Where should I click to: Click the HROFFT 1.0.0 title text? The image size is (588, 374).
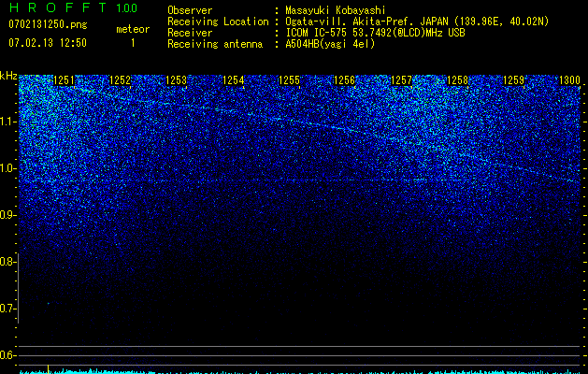(74, 7)
